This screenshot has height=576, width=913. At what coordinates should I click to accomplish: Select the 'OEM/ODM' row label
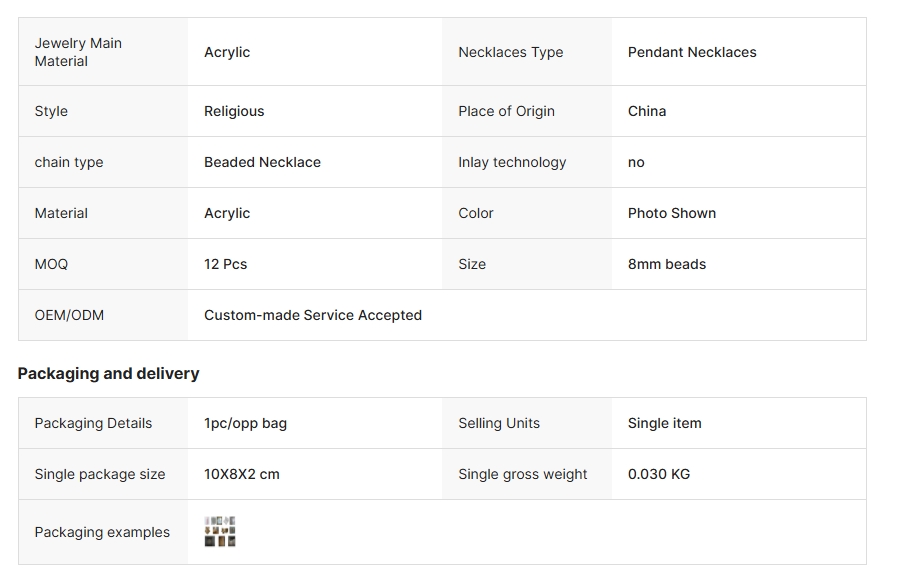tap(69, 315)
